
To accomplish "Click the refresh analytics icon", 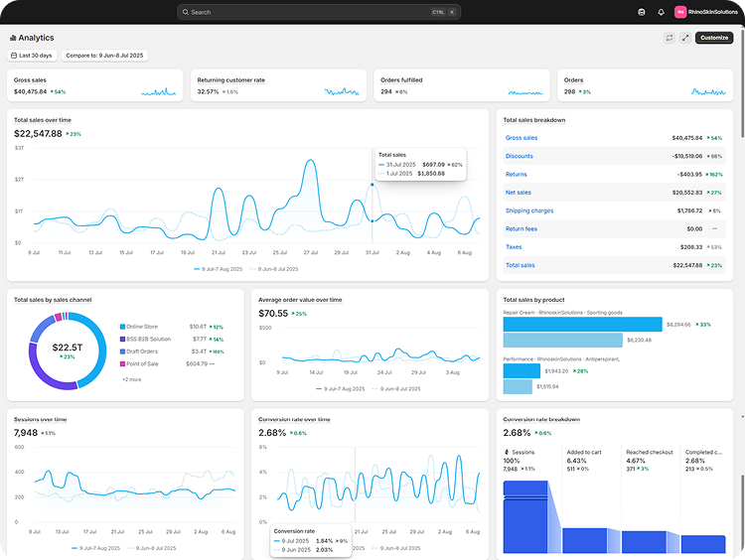I will click(670, 38).
